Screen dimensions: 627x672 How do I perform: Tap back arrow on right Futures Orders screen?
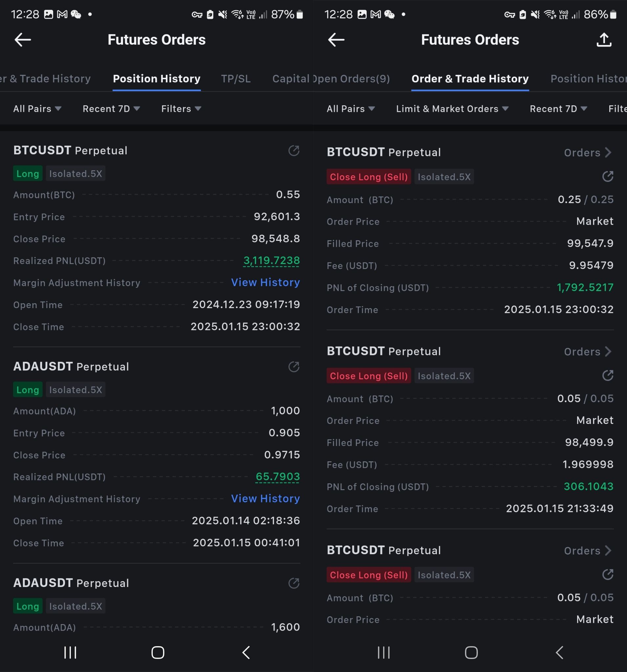click(336, 40)
